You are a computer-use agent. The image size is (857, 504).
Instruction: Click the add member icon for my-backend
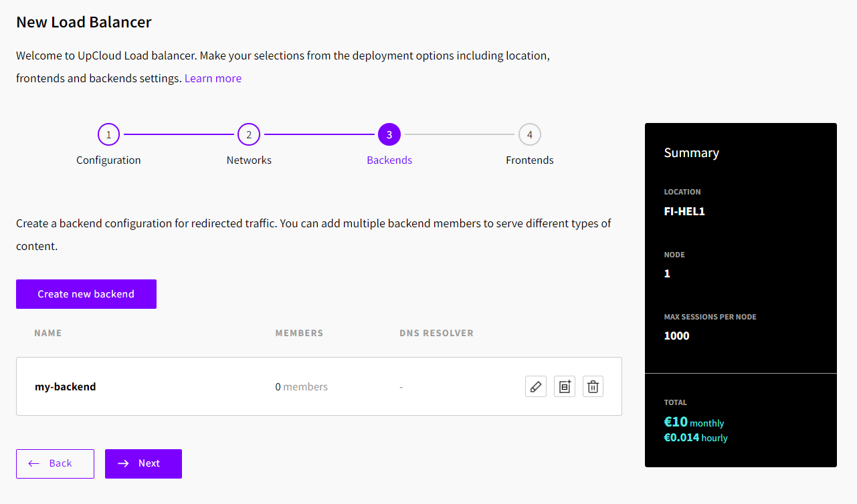(565, 386)
